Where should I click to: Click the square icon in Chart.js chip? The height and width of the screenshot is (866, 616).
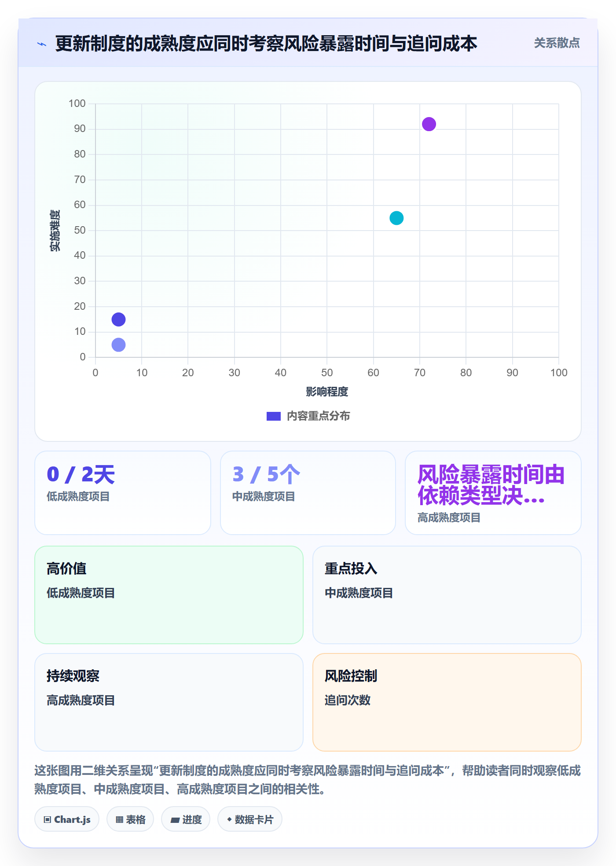pyautogui.click(x=48, y=820)
